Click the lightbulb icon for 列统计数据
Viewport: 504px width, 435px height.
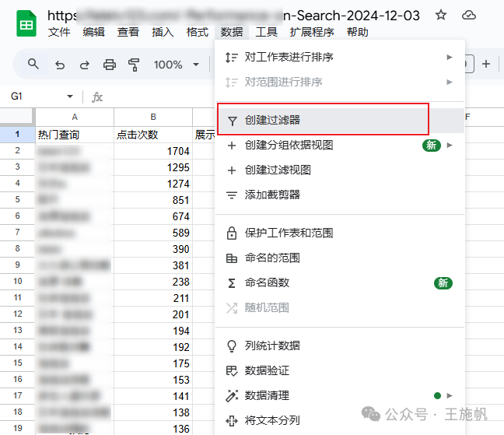tap(232, 346)
